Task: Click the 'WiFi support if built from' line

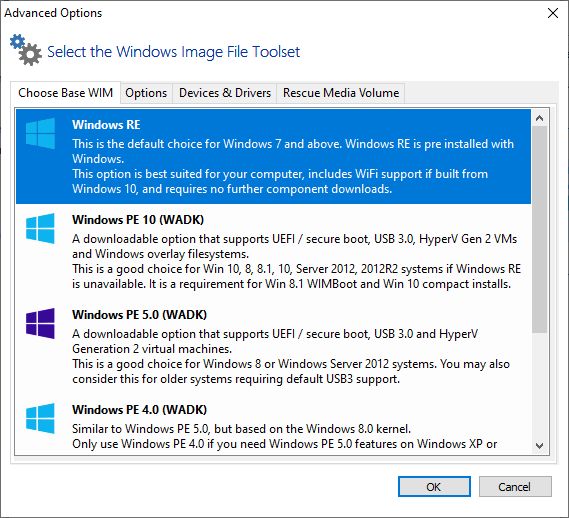Action: coord(280,174)
